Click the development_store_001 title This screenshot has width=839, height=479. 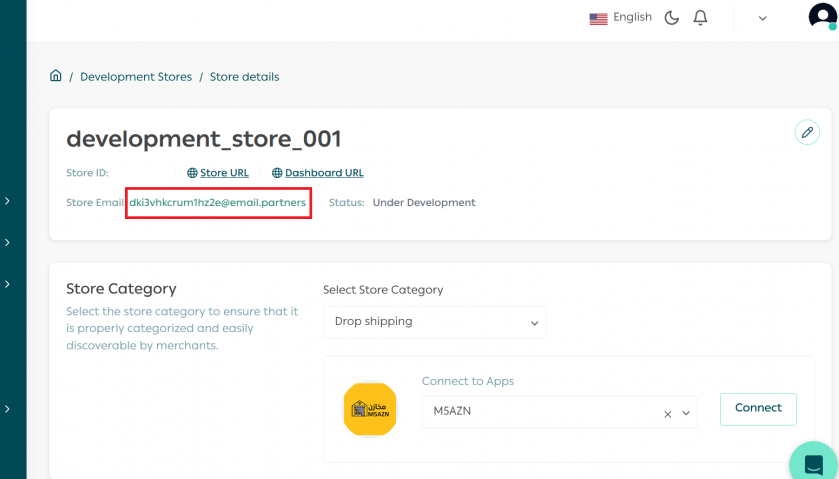point(204,139)
